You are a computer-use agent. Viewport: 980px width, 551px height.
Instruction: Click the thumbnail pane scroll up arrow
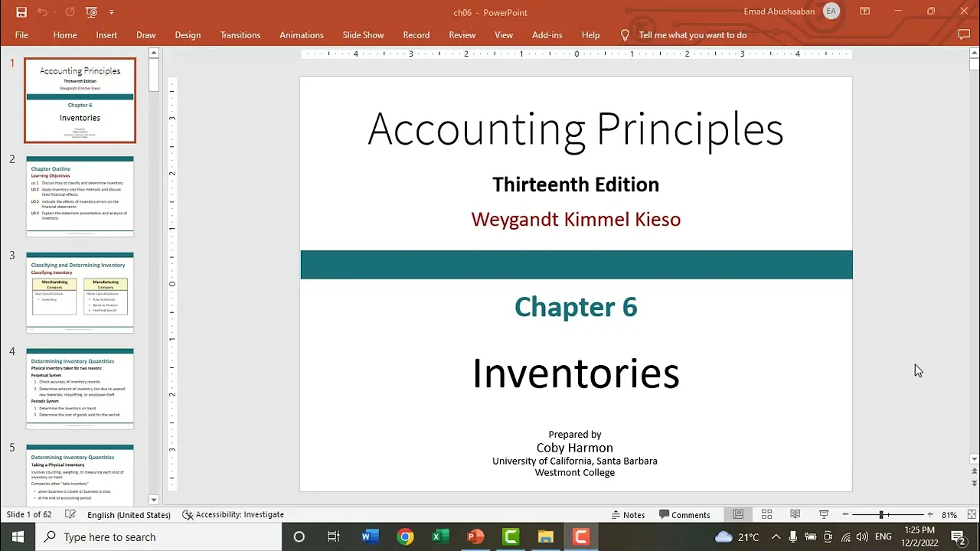point(153,53)
